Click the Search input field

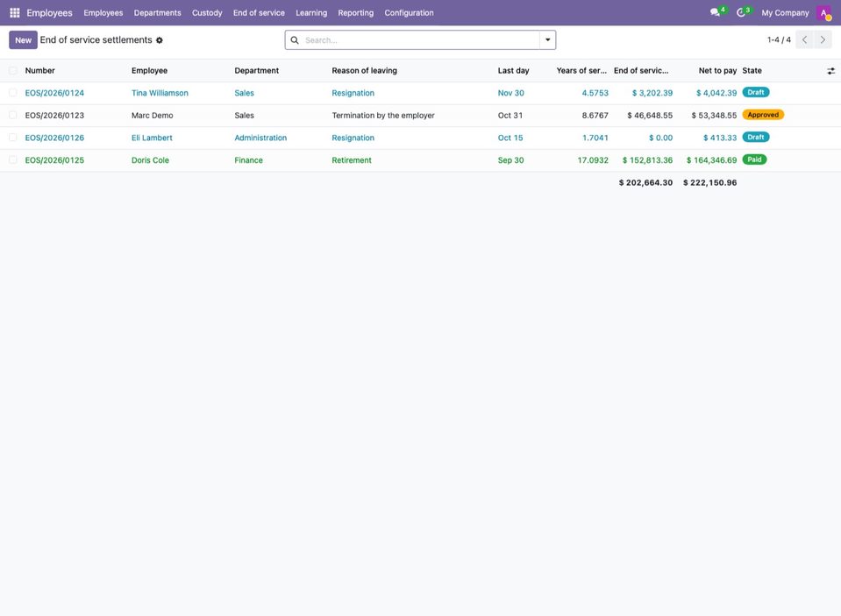tap(421, 40)
